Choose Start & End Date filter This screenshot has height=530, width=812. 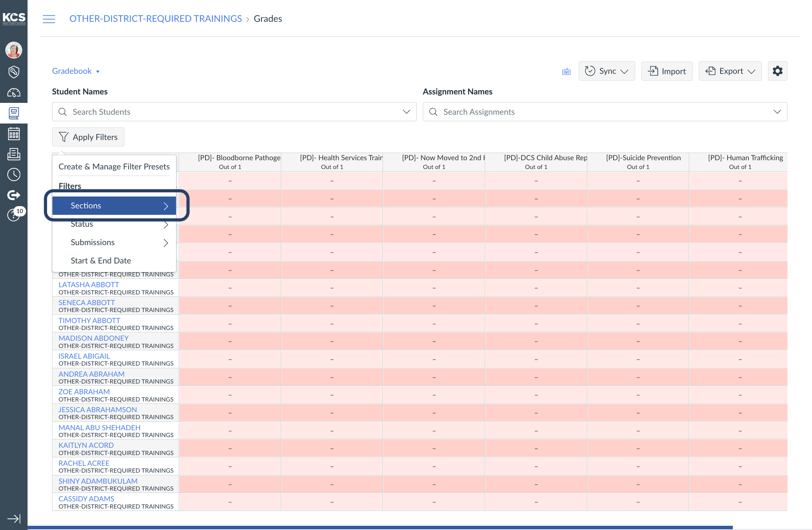click(x=114, y=261)
